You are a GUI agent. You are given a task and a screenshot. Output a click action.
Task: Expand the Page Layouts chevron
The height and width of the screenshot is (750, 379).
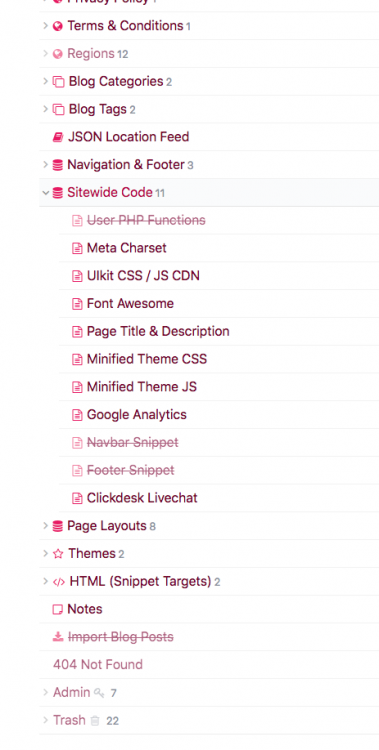coord(45,526)
